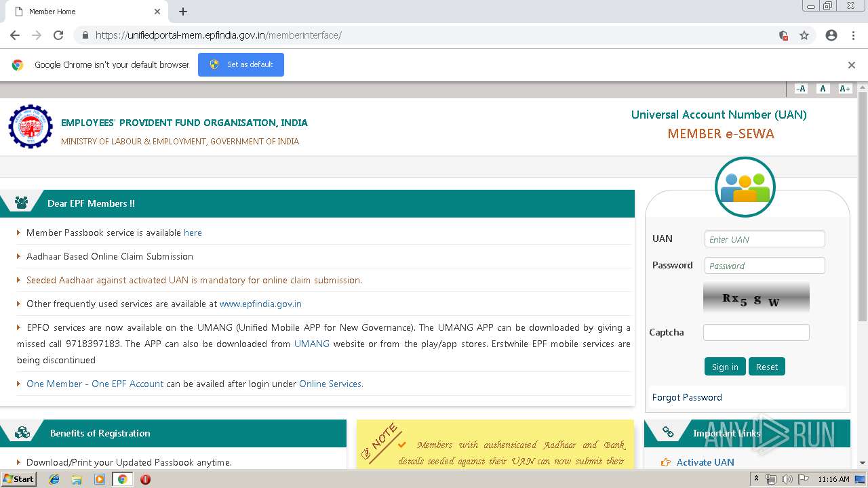Open the Windows Start button
Viewport: 868px width, 488px height.
pos(18,479)
